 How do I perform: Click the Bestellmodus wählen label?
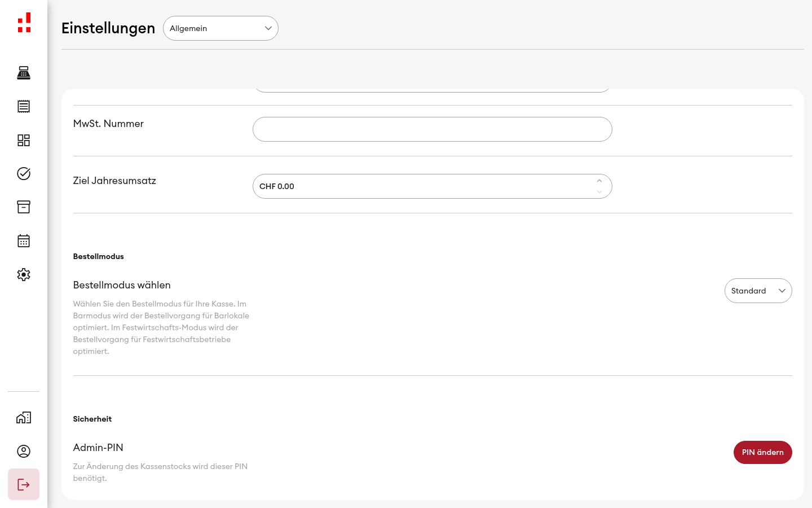tap(122, 285)
